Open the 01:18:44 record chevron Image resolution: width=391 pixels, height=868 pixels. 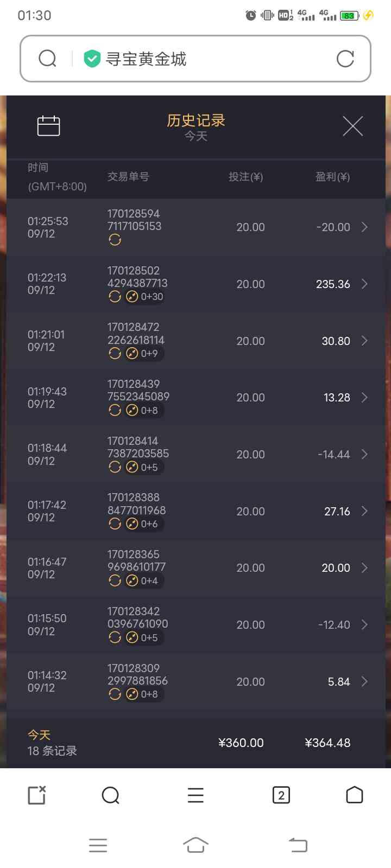pos(364,455)
